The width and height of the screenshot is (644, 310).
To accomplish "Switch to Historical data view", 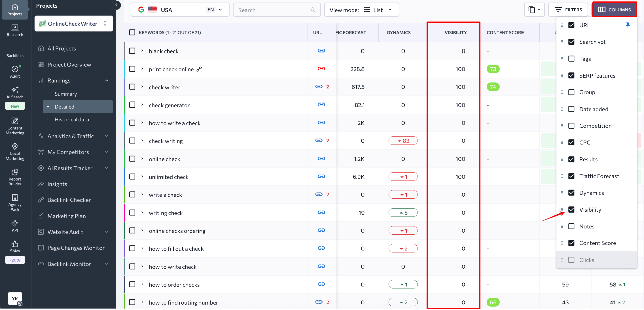I will [71, 119].
